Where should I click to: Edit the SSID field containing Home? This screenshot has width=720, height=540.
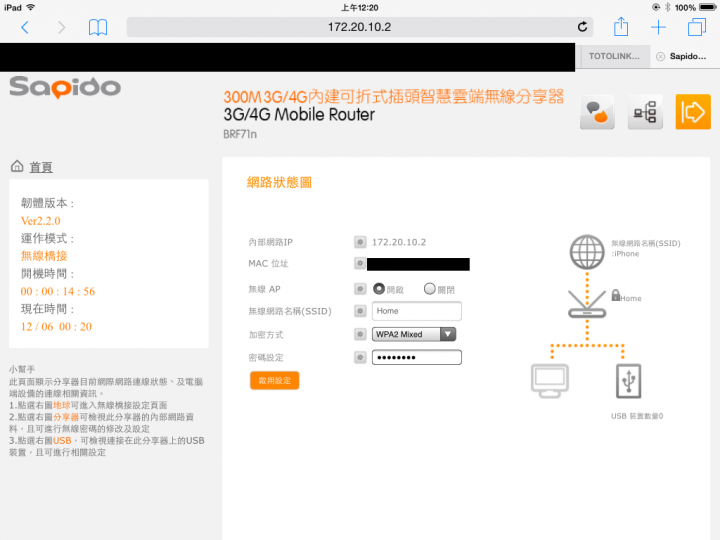[416, 311]
